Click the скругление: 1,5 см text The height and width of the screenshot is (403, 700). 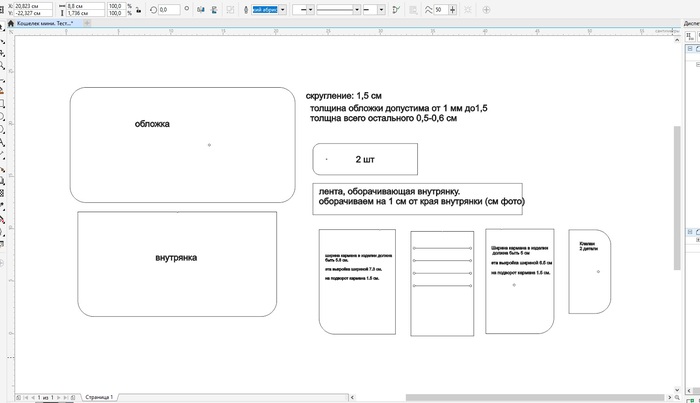pyautogui.click(x=344, y=96)
